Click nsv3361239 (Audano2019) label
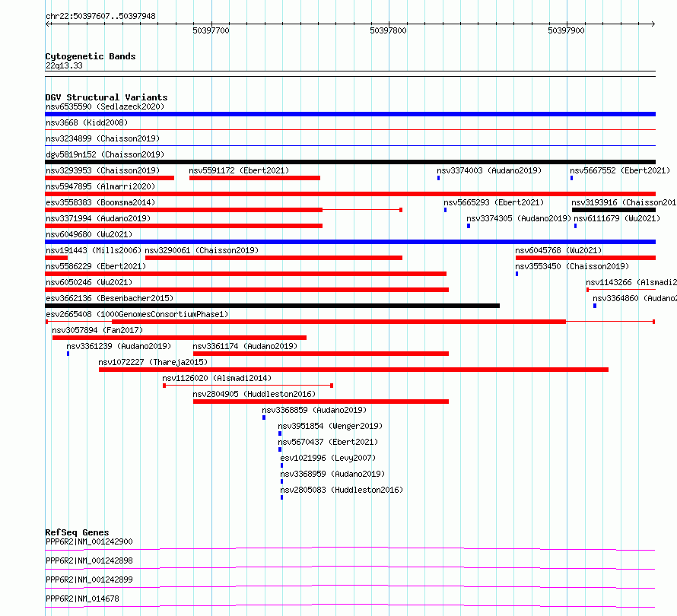Viewport: 677px width, 616px height. (119, 346)
